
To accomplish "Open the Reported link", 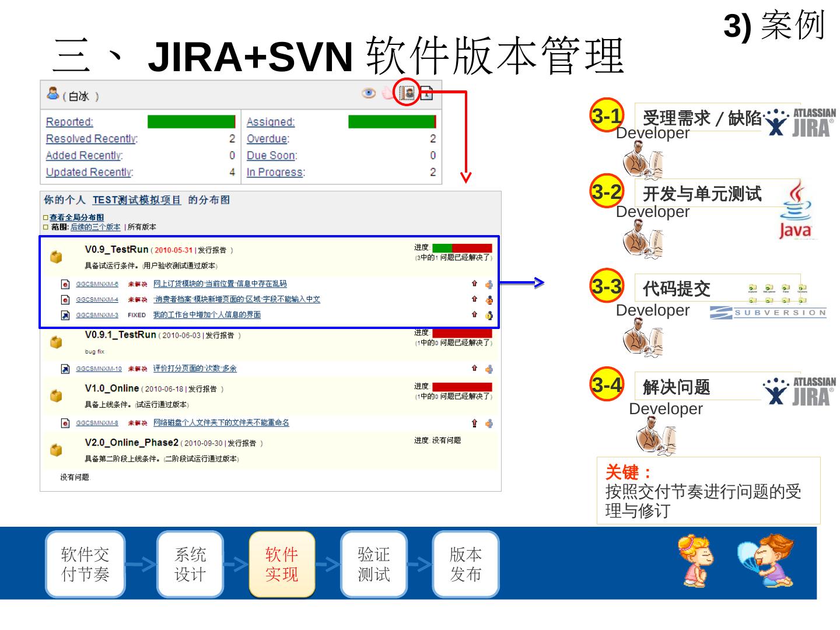I will 69,122.
